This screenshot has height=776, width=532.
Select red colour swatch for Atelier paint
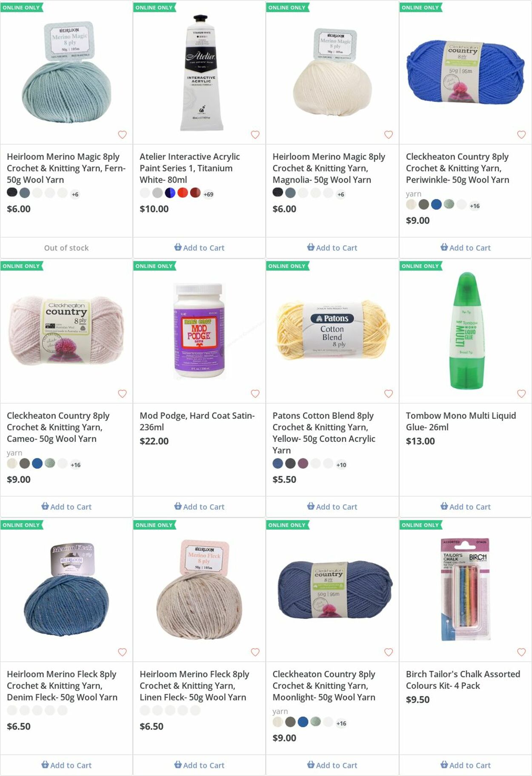point(183,193)
